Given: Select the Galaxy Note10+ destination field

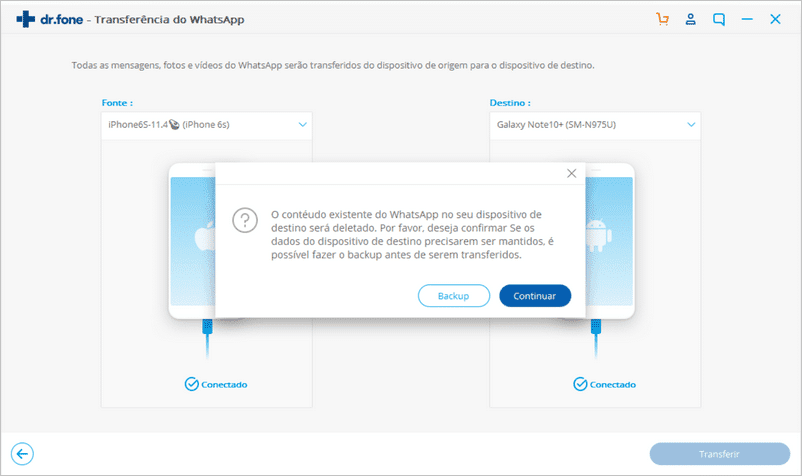Looking at the screenshot, I should click(585, 125).
